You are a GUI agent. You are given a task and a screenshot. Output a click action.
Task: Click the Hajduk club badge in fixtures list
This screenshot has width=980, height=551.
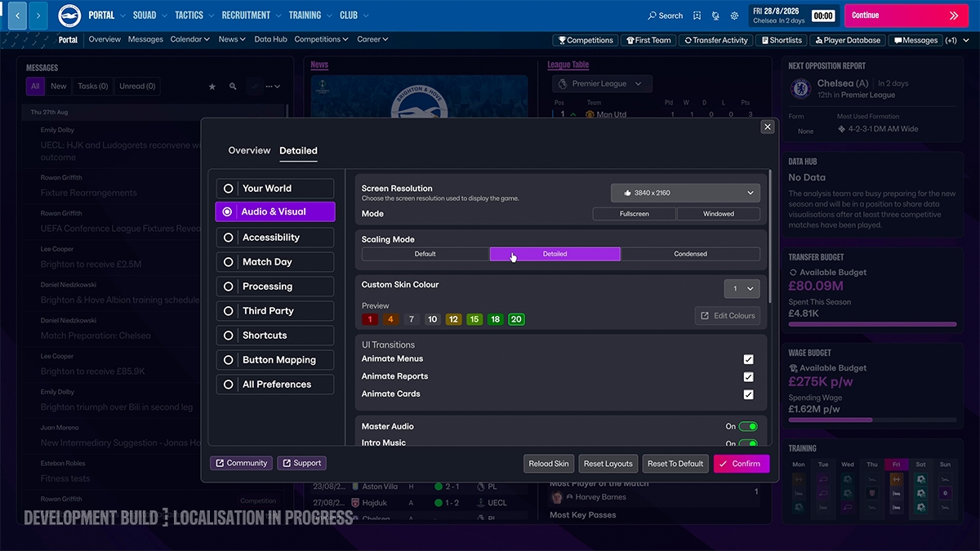pos(355,503)
